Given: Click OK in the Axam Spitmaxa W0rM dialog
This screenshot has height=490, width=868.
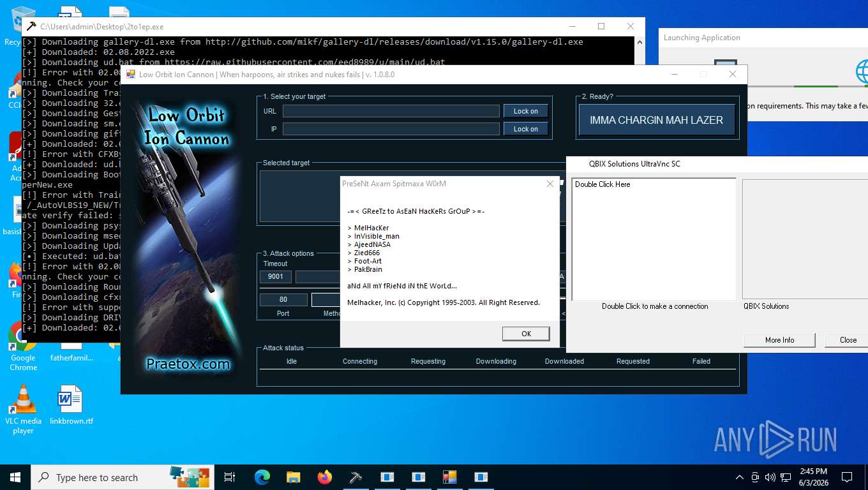Looking at the screenshot, I should (526, 334).
